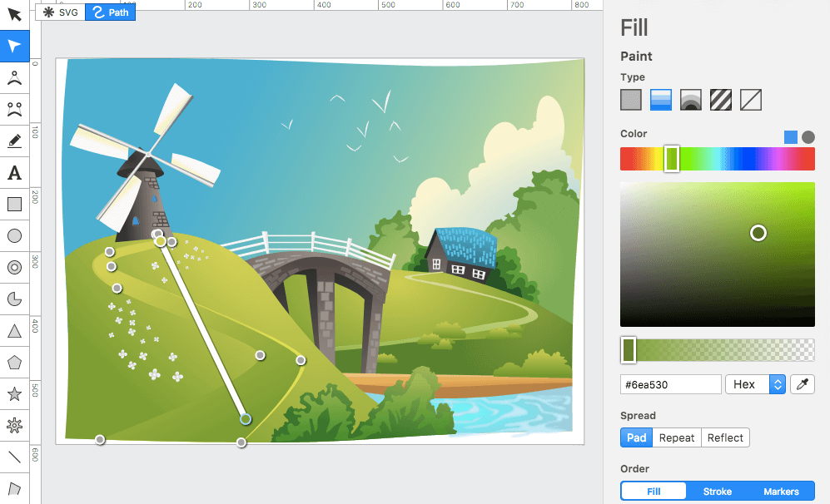Select the Ellipse tool
830x504 pixels.
click(x=14, y=235)
